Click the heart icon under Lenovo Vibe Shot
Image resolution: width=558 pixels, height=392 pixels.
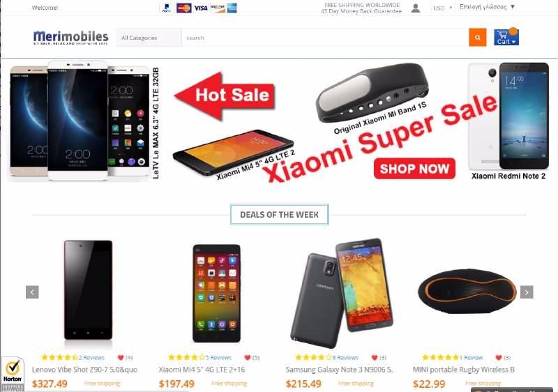click(x=121, y=358)
